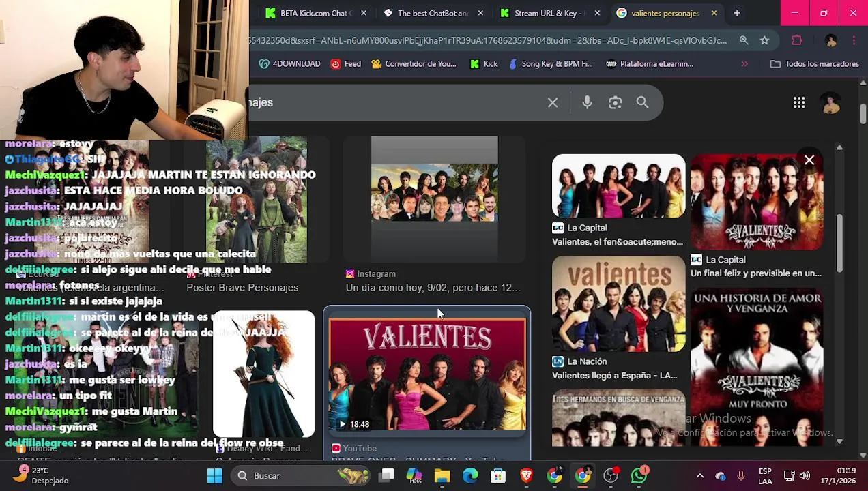
Task: Clear the Google search box
Action: [553, 103]
